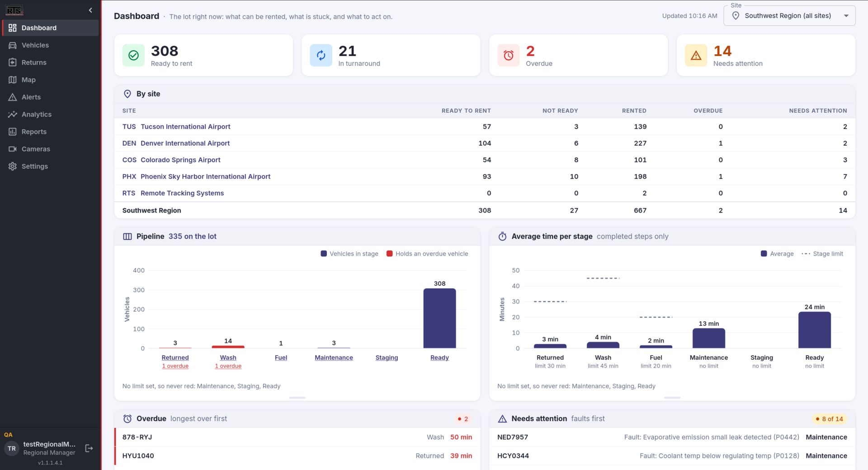Click the Cameras icon in the sidebar
Viewport: 868px width, 470px height.
tap(13, 149)
